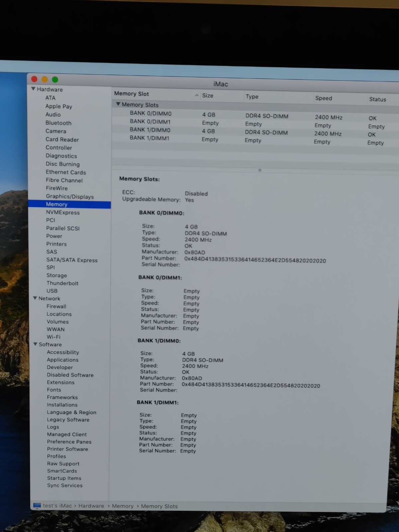Select Bluetooth in the Hardware list
399x532 pixels.
click(58, 123)
